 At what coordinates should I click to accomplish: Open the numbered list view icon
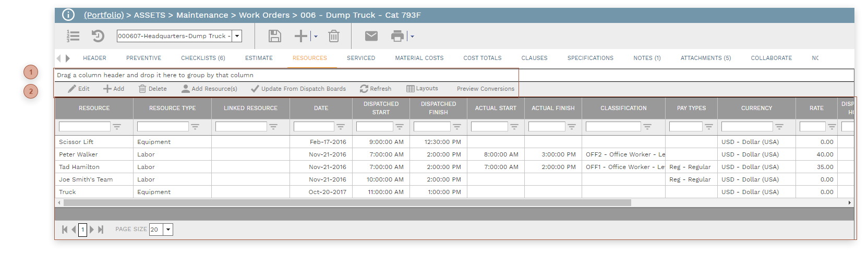pos(73,36)
